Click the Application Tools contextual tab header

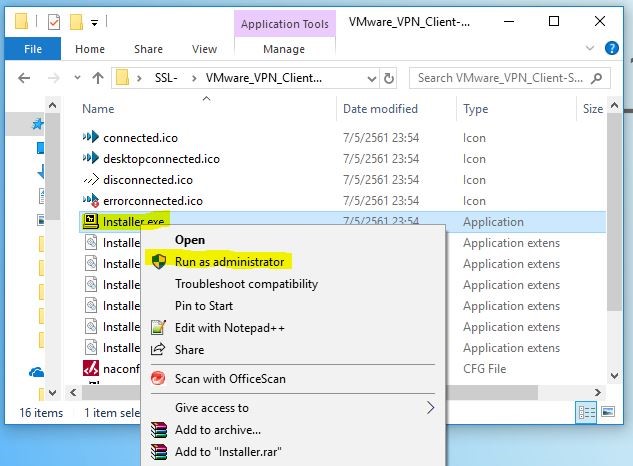[285, 24]
